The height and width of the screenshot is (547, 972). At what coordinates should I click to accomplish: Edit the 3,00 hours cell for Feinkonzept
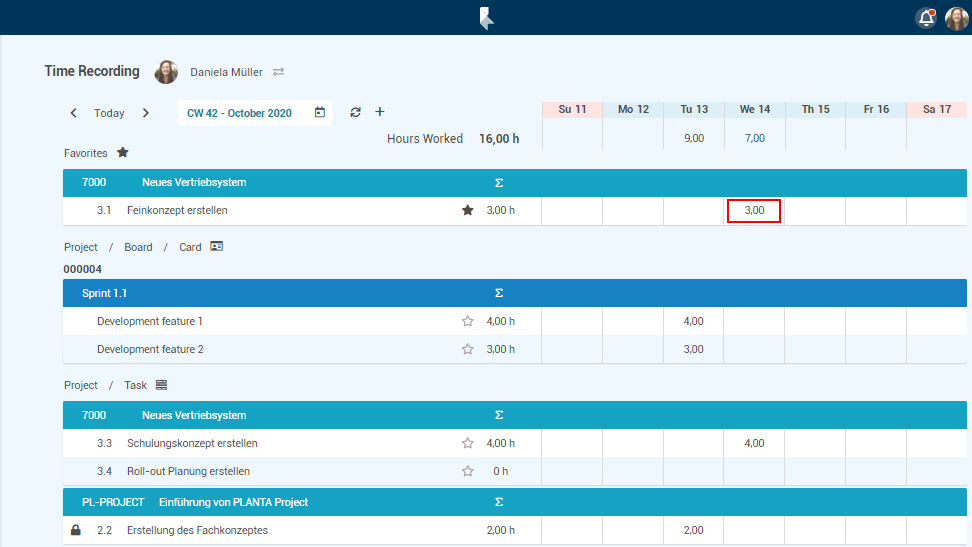click(754, 211)
